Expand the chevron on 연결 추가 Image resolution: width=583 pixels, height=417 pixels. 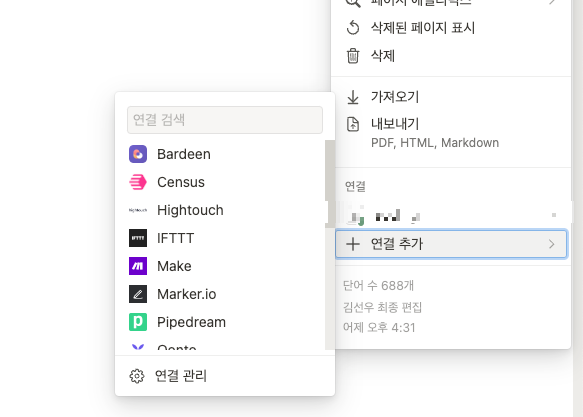pos(552,244)
